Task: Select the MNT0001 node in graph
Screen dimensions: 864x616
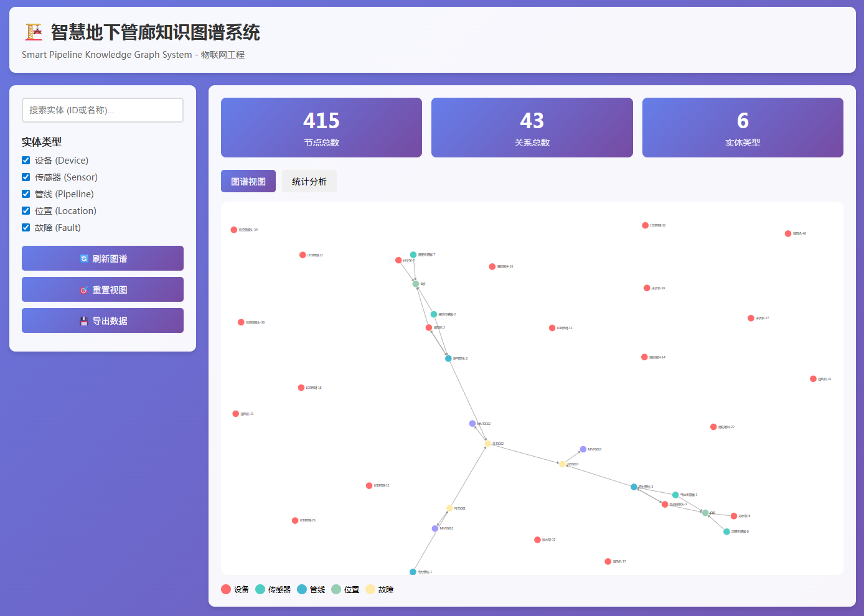Action: 435,528
